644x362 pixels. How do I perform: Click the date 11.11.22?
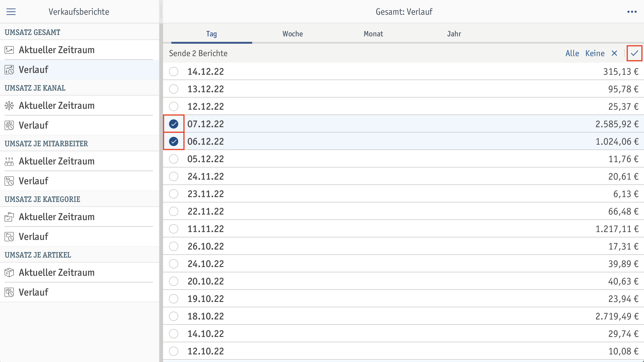tap(206, 229)
